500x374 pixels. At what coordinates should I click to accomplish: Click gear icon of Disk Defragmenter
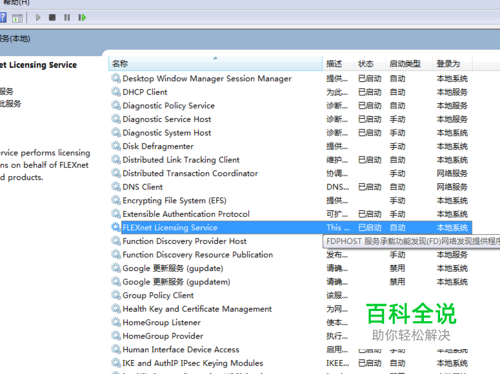pos(116,146)
